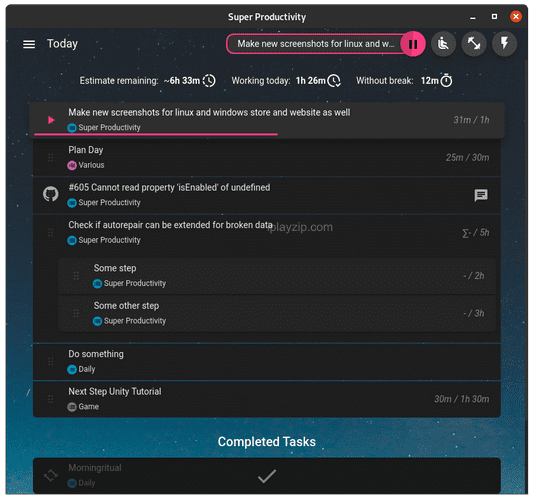The width and height of the screenshot is (534, 500).
Task: Click the 'Some other step' drag handle
Action: 76,313
